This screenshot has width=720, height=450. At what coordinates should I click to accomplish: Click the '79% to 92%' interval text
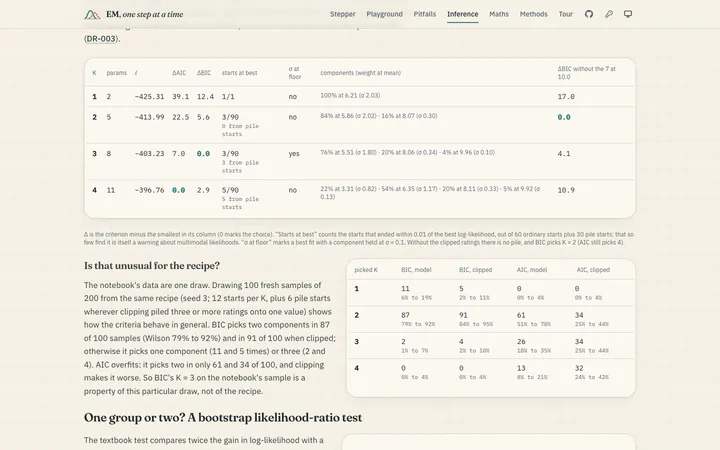(418, 324)
